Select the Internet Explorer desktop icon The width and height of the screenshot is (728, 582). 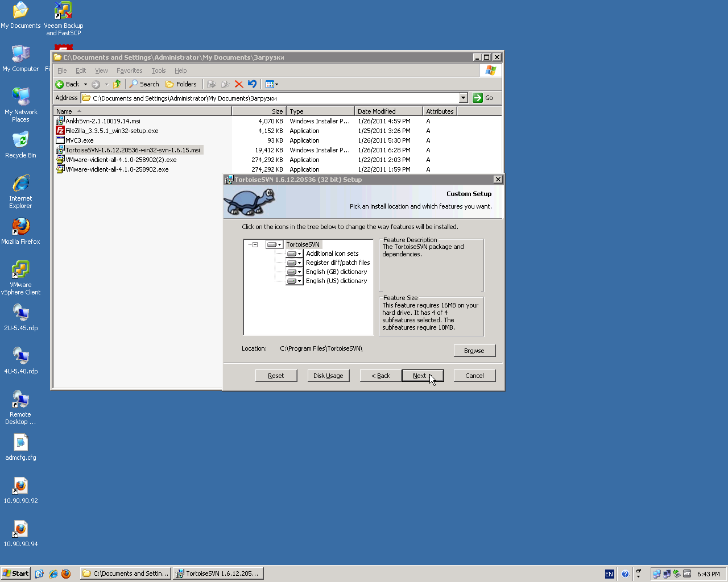(x=20, y=192)
